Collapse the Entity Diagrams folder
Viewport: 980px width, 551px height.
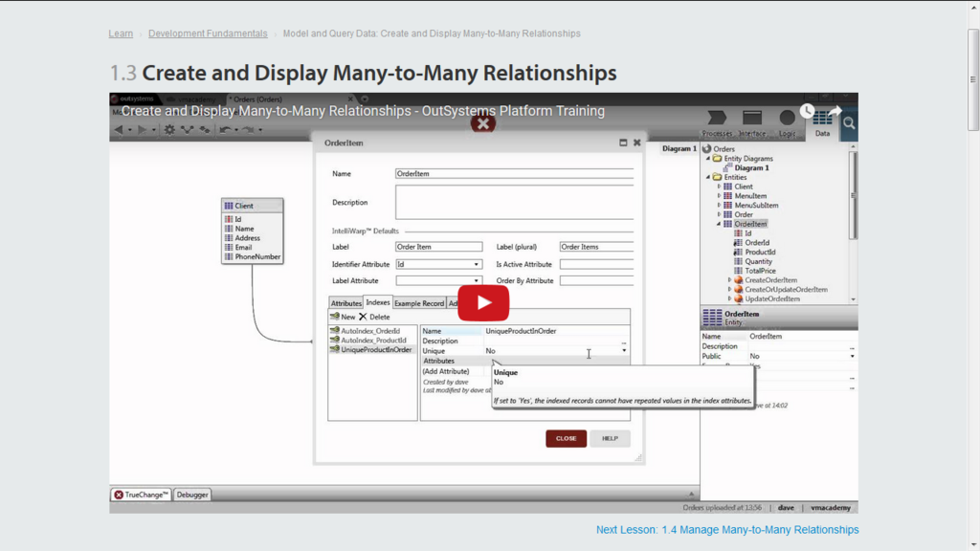point(708,159)
